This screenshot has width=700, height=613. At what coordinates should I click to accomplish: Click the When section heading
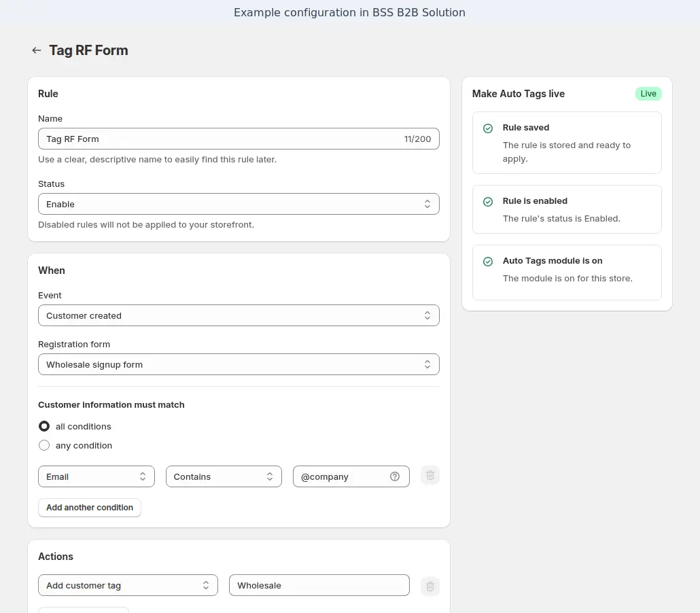click(x=52, y=270)
